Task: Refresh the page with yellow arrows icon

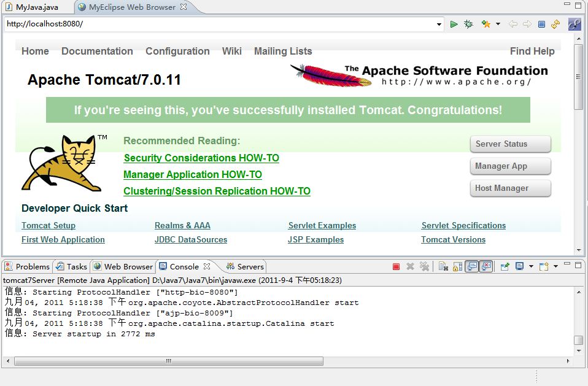Action: [555, 25]
